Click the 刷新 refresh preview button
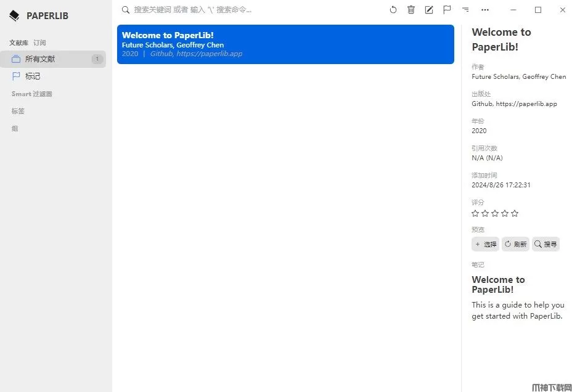 pyautogui.click(x=515, y=244)
